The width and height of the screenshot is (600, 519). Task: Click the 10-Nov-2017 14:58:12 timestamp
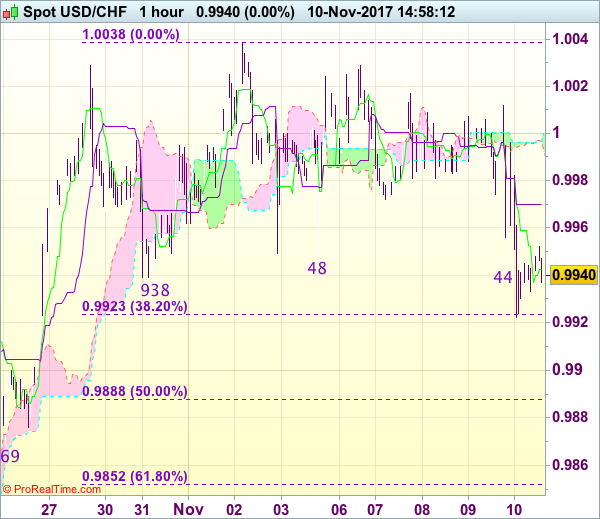coord(381,12)
